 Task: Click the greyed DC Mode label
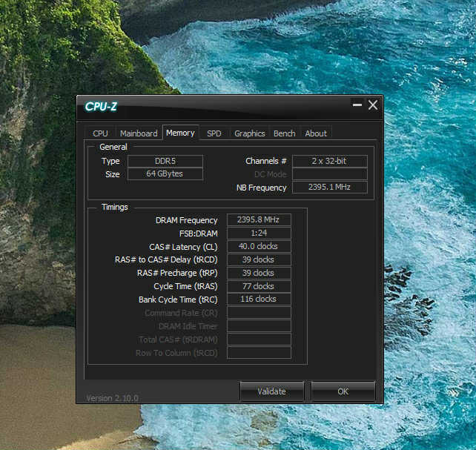tap(271, 174)
